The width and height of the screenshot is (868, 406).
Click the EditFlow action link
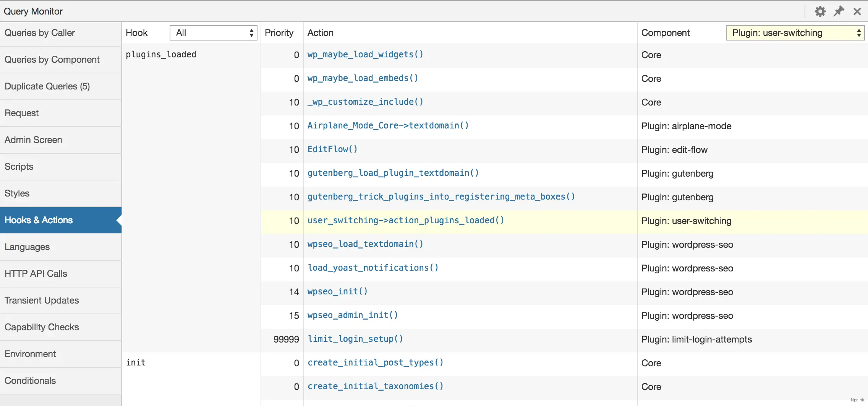[x=332, y=149]
